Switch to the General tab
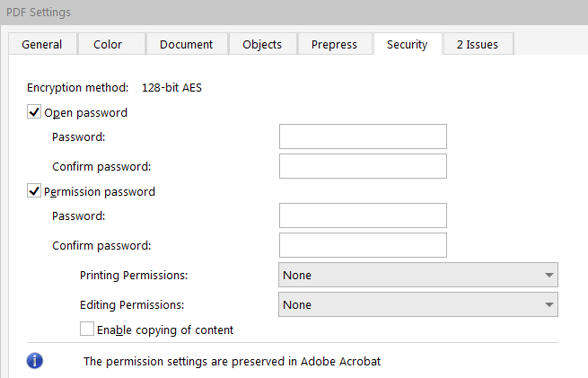 pyautogui.click(x=42, y=44)
